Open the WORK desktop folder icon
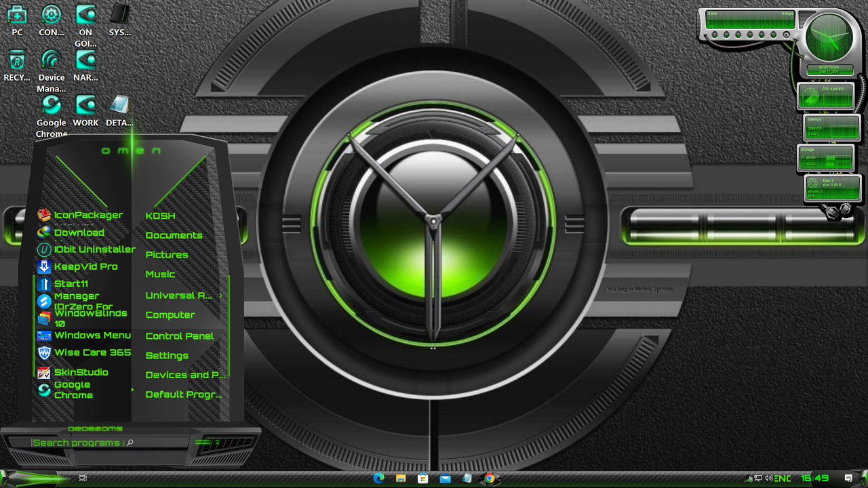This screenshot has width=868, height=488. coord(85,110)
